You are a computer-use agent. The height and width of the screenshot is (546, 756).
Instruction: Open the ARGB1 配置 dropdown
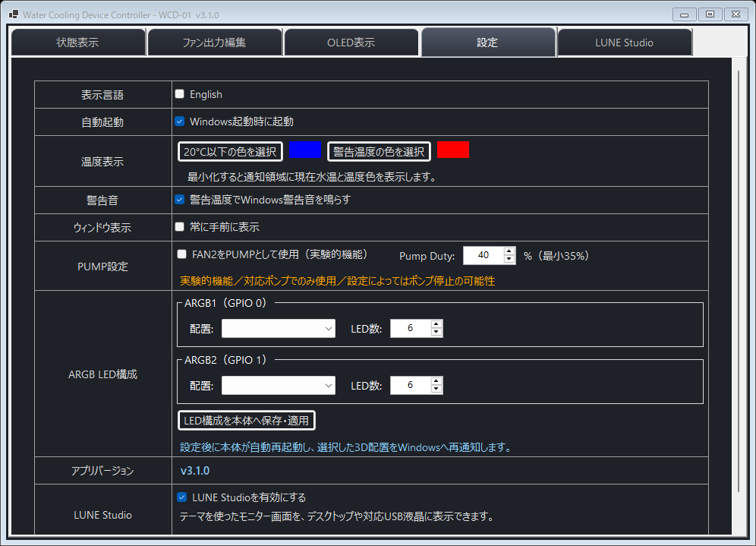coord(279,329)
